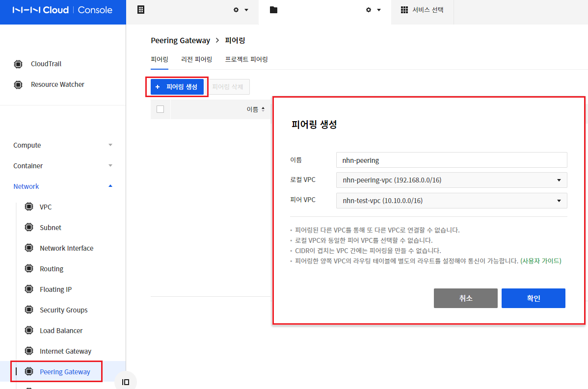Open organization settings gear icon
588x389 pixels.
coord(236,10)
